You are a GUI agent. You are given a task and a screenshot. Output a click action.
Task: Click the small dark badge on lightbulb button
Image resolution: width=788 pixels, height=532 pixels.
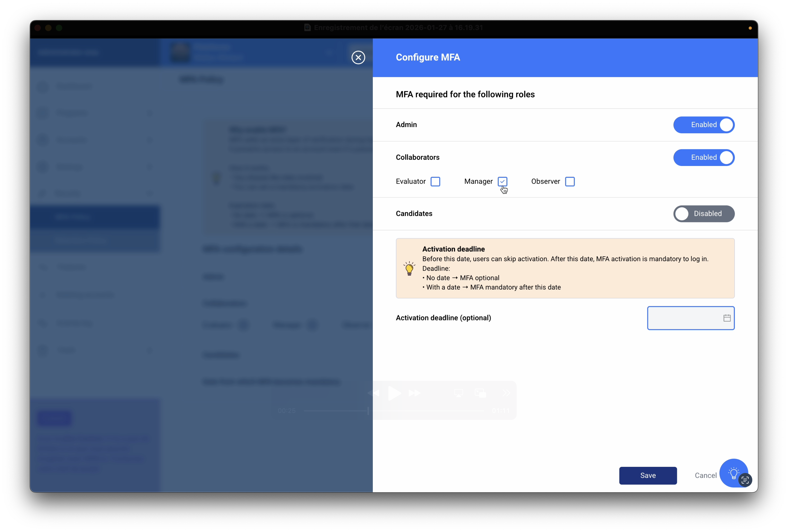[x=745, y=480]
